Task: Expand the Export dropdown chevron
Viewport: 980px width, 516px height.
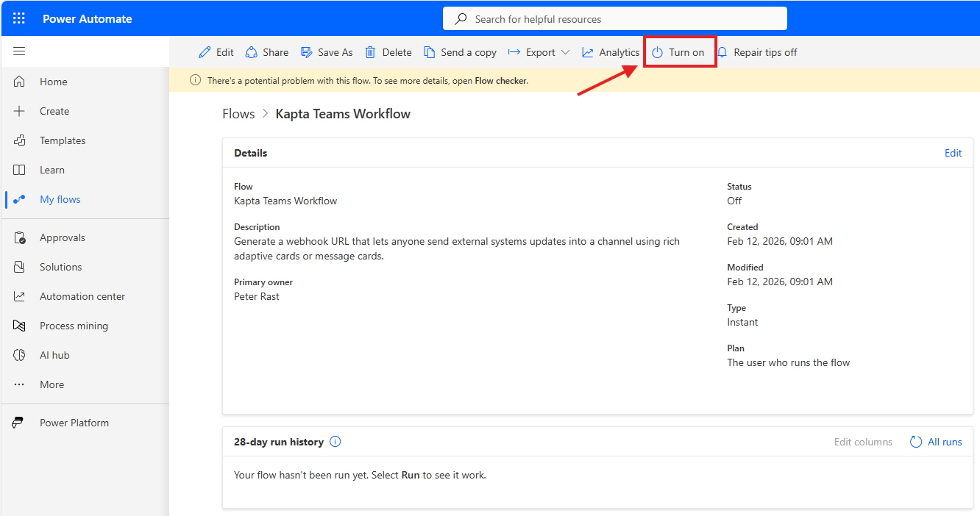Action: tap(565, 52)
